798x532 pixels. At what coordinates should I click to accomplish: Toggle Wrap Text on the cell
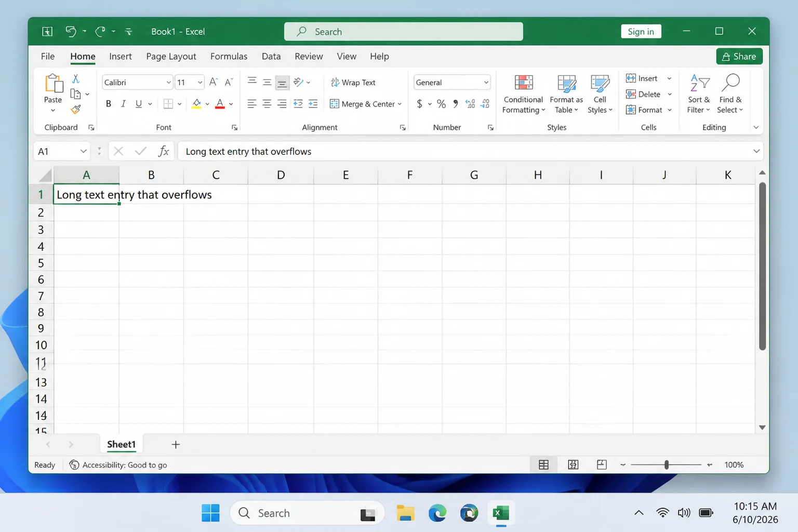(x=353, y=82)
